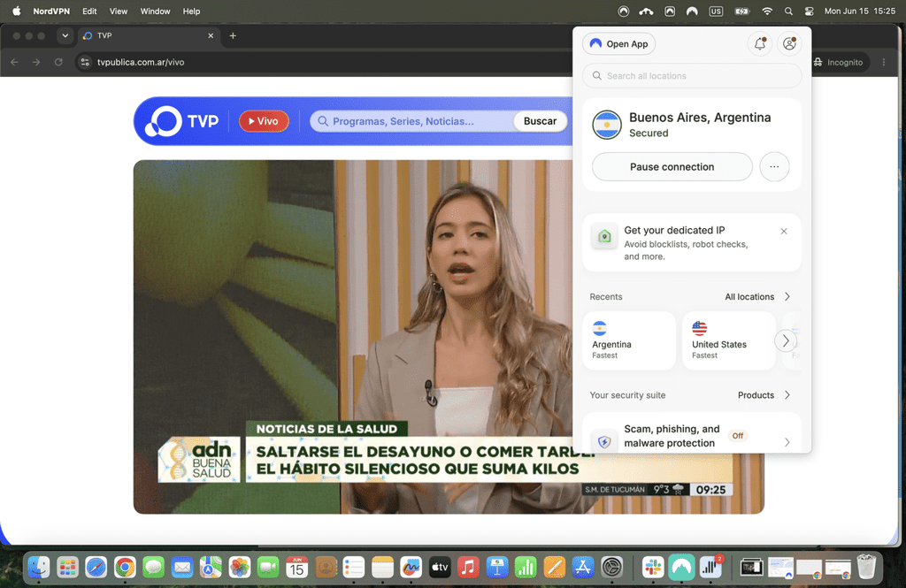Dismiss the Get your dedicated IP card
Viewport: 906px width, 588px height.
pyautogui.click(x=784, y=231)
